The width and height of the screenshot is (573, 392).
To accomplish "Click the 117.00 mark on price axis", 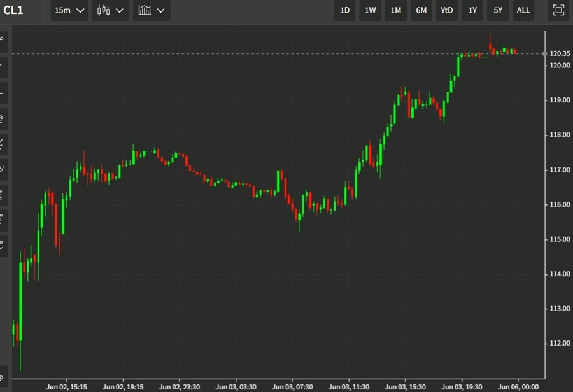I will [x=559, y=170].
